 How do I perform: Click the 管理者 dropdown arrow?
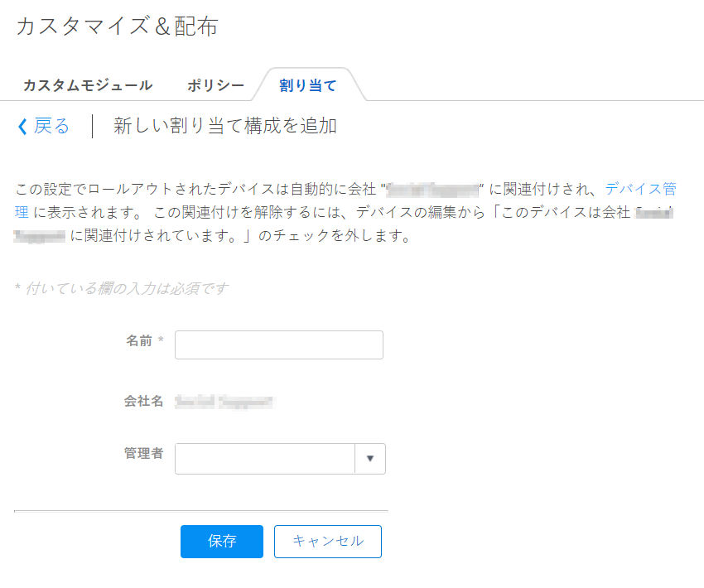370,458
